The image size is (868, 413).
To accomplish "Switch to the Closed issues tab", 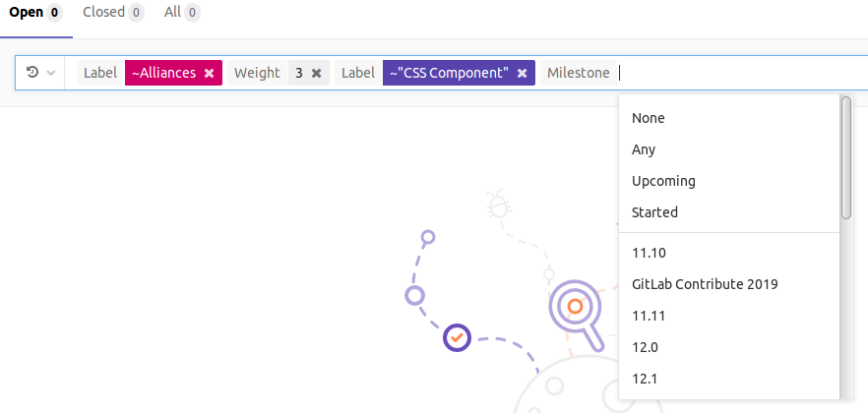I will (x=113, y=12).
